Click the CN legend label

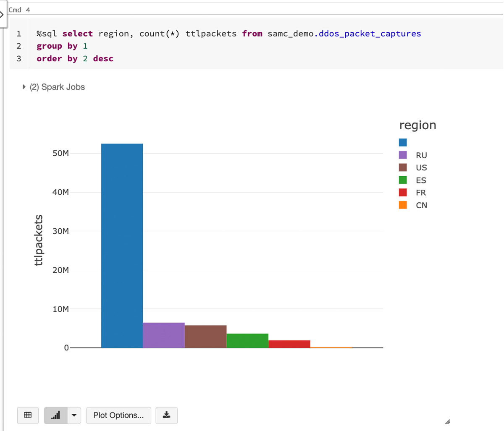421,205
